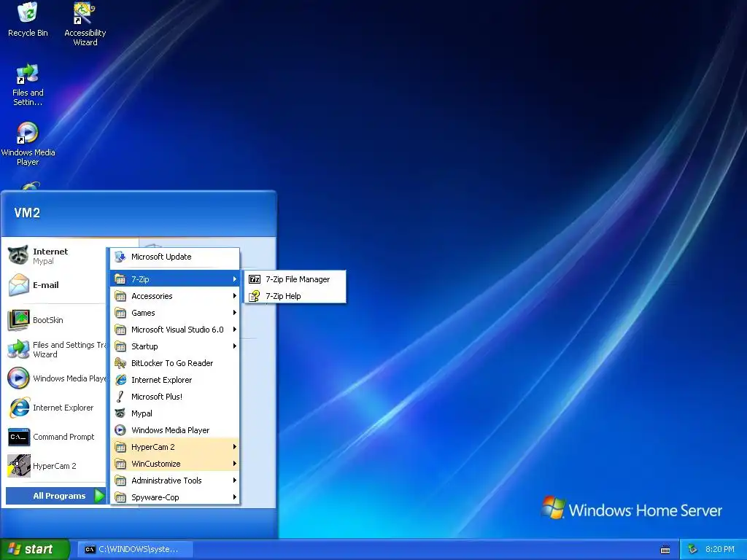This screenshot has width=747, height=560.
Task: Launch Windows Media Player desktop shortcut
Action: (28, 144)
